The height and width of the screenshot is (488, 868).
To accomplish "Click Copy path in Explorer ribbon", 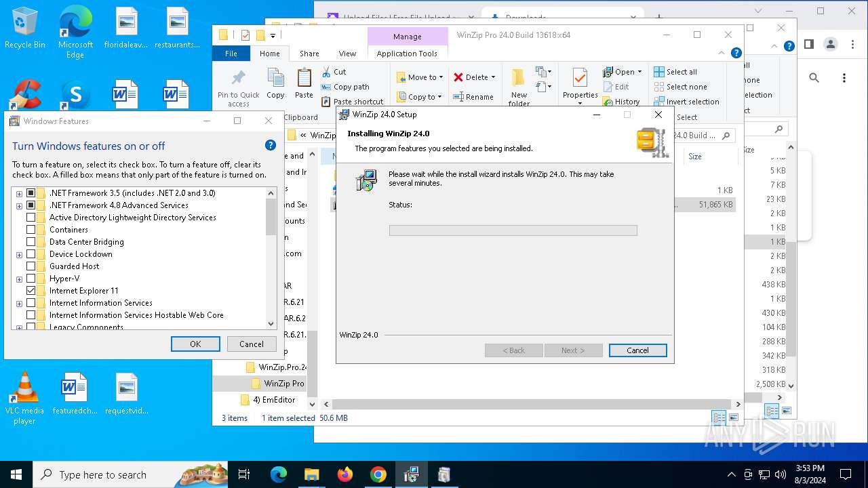I will pyautogui.click(x=344, y=87).
